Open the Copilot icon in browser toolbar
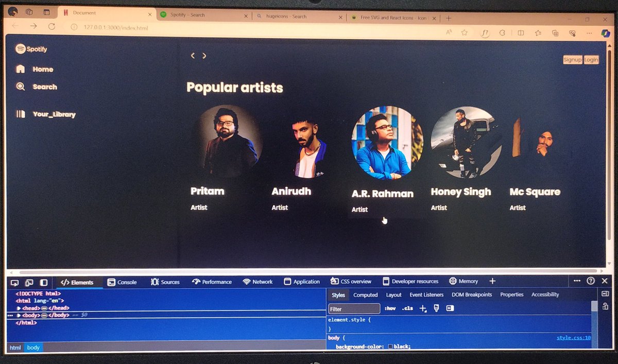The width and height of the screenshot is (618, 364). coord(606,33)
